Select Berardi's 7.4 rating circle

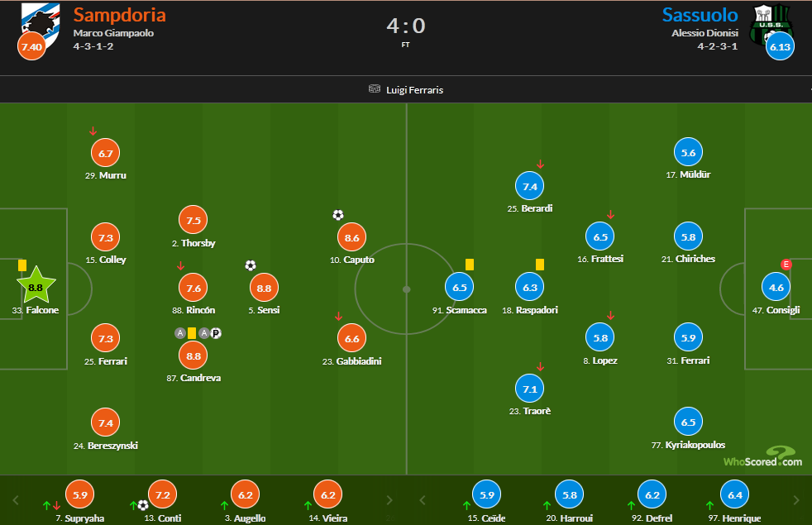(x=530, y=187)
